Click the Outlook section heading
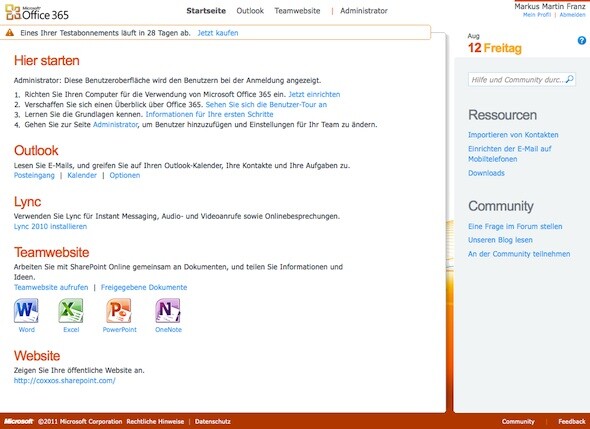Screen dimensions: 590x429 click(36, 151)
